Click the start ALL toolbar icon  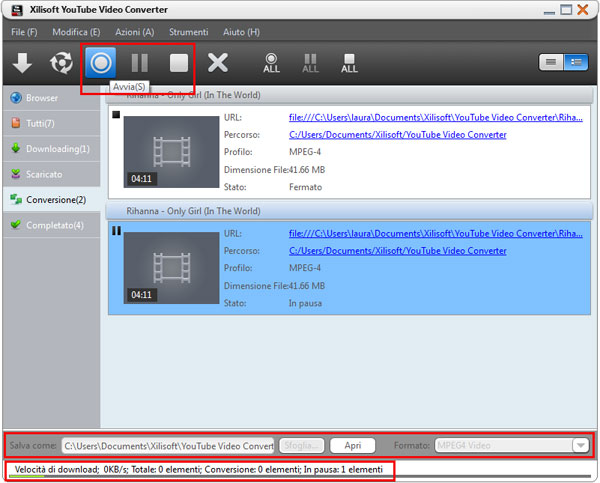click(x=271, y=63)
